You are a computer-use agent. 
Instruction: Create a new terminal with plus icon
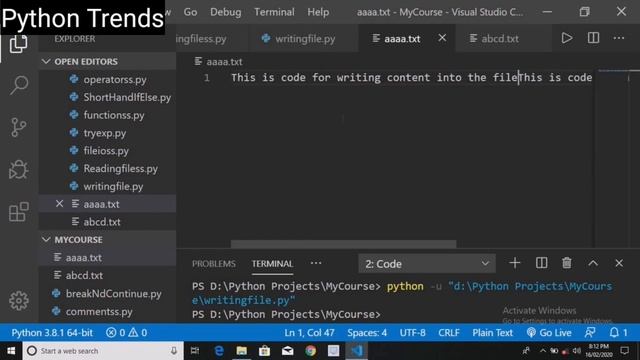click(x=515, y=263)
